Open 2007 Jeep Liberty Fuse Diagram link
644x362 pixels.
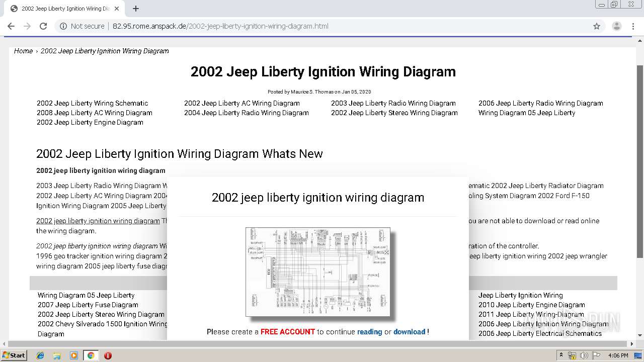[88, 305]
